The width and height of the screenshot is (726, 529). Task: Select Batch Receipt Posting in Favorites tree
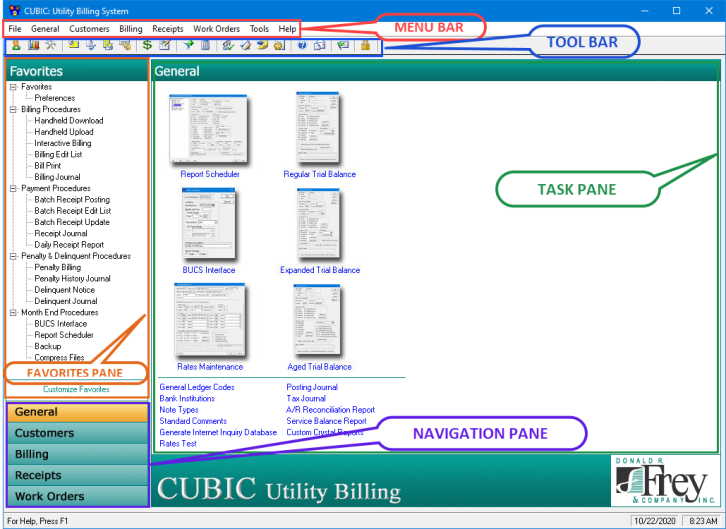[x=72, y=199]
